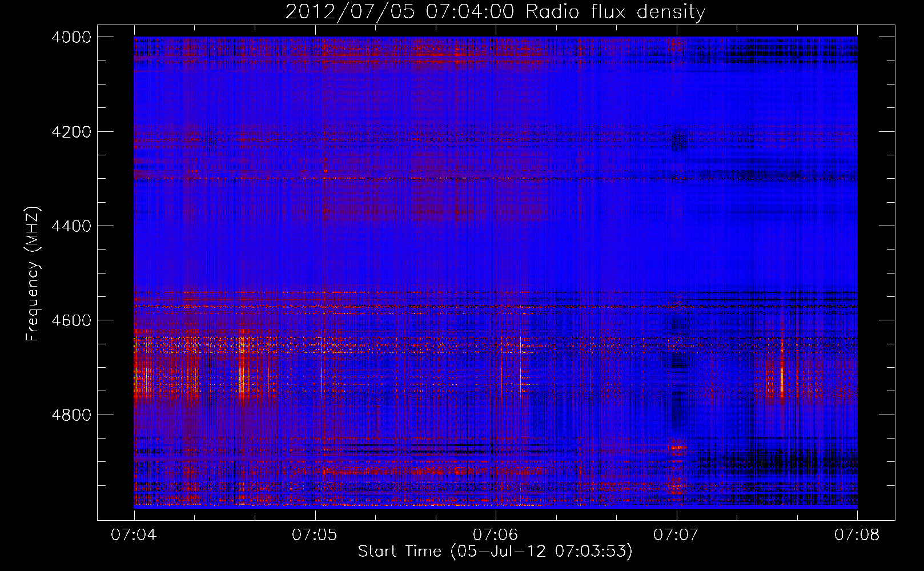924x571 pixels.
Task: Select the 4800 frequency tick label
Action: coord(71,415)
